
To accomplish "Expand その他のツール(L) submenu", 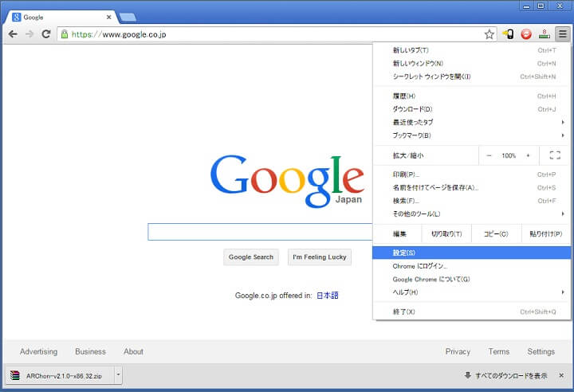I will coord(472,214).
